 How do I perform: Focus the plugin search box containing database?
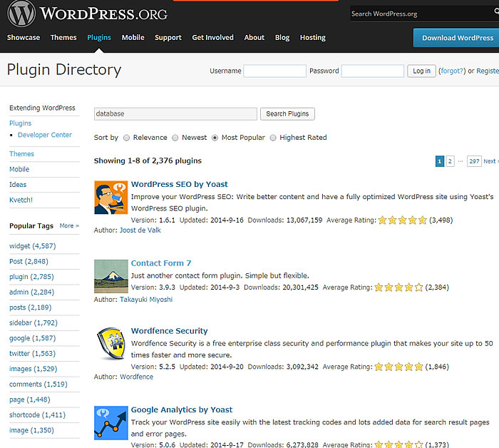(175, 113)
